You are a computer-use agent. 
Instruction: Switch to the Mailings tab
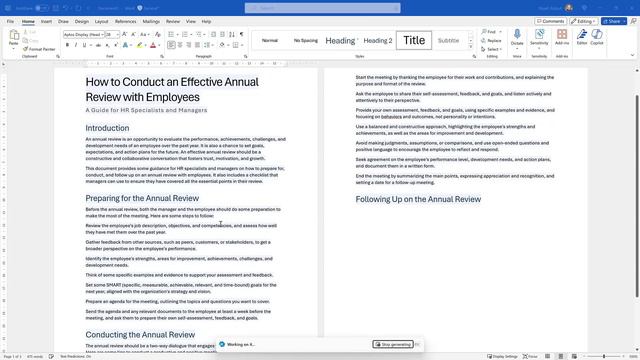[x=151, y=21]
